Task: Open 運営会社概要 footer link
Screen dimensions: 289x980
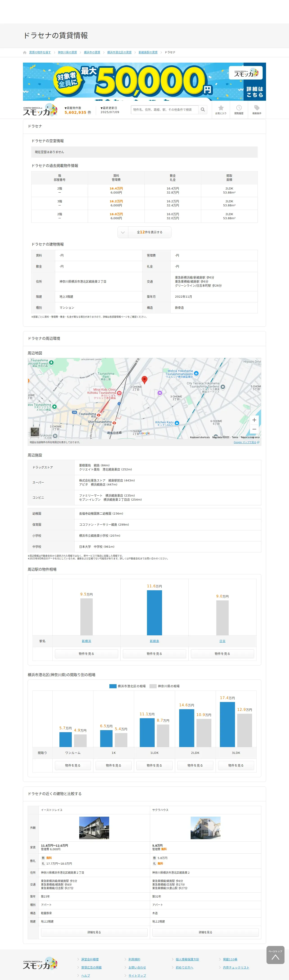Action: pyautogui.click(x=90, y=959)
